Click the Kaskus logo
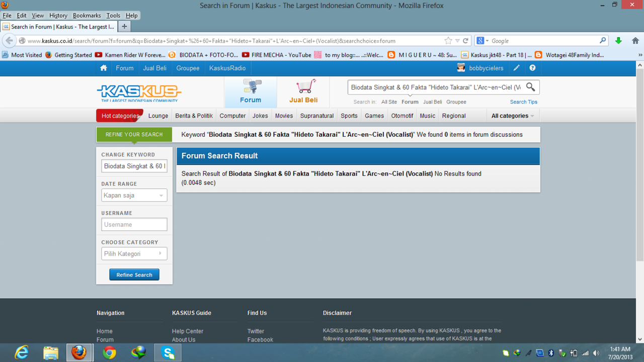Viewport: 644px width, 362px height. pyautogui.click(x=139, y=93)
